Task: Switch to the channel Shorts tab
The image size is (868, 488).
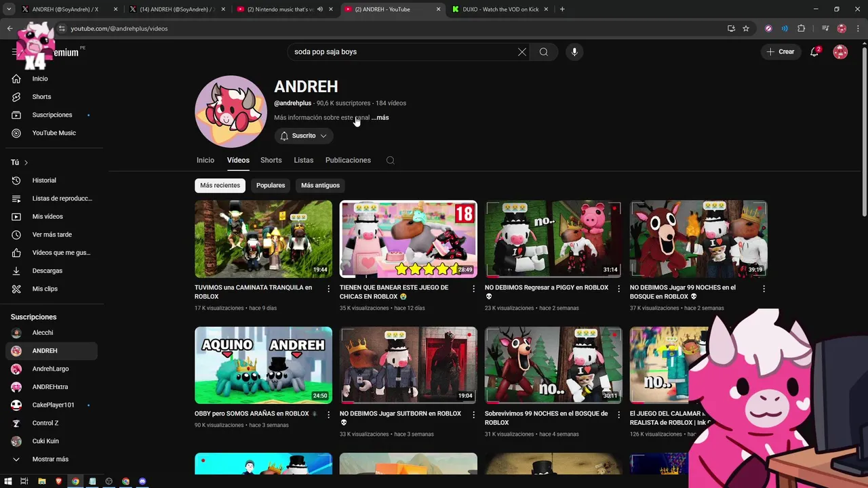Action: (x=271, y=161)
